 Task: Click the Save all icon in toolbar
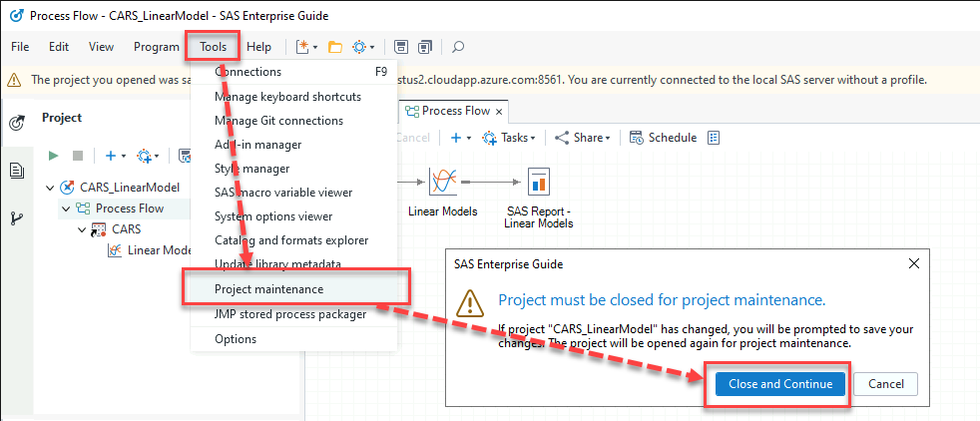425,47
